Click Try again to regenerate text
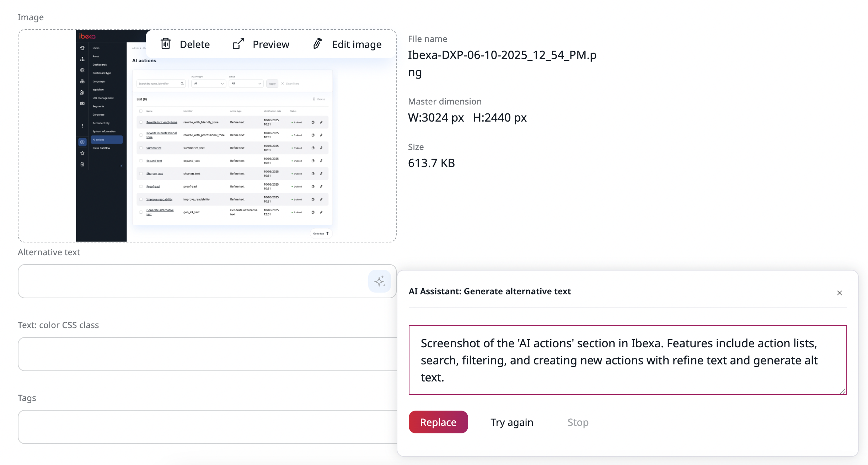868x465 pixels. pos(511,422)
